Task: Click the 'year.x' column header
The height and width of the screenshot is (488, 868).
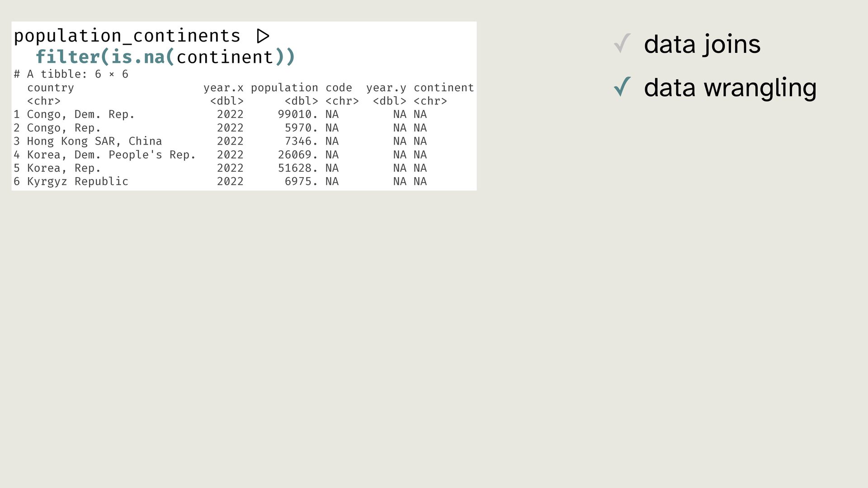Action: [x=223, y=88]
